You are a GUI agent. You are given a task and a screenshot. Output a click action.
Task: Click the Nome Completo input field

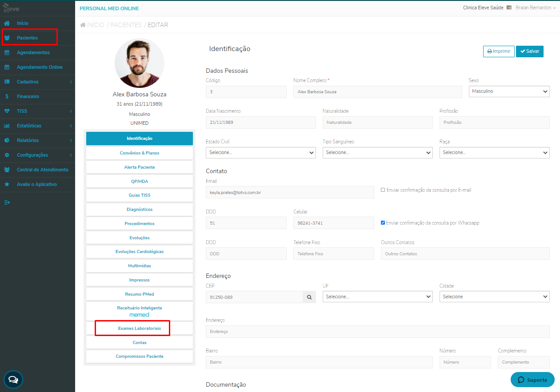(x=378, y=92)
